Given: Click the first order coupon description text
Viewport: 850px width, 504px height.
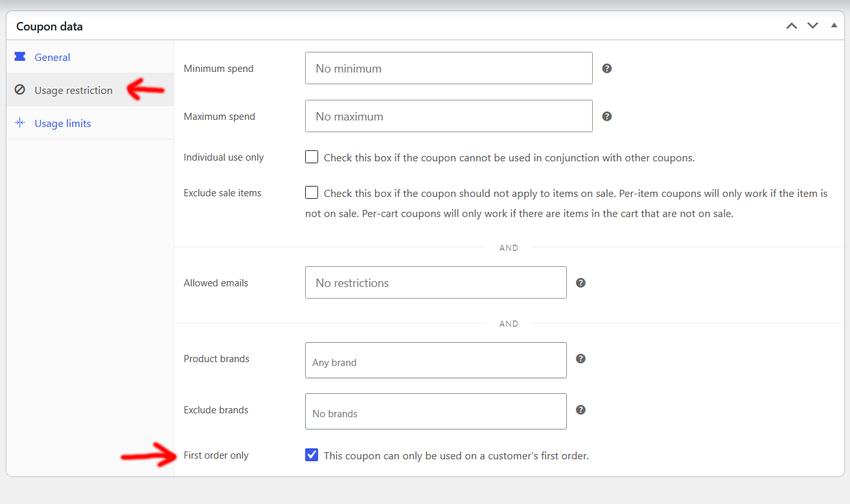Looking at the screenshot, I should [456, 455].
